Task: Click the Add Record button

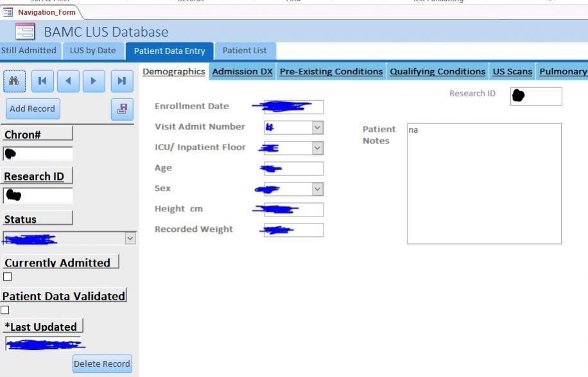Action: (33, 109)
